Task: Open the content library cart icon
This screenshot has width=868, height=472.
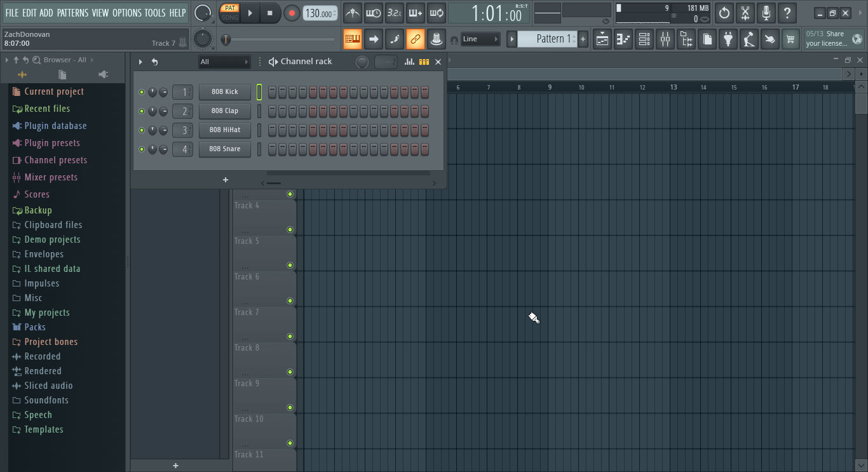Action: tap(790, 39)
